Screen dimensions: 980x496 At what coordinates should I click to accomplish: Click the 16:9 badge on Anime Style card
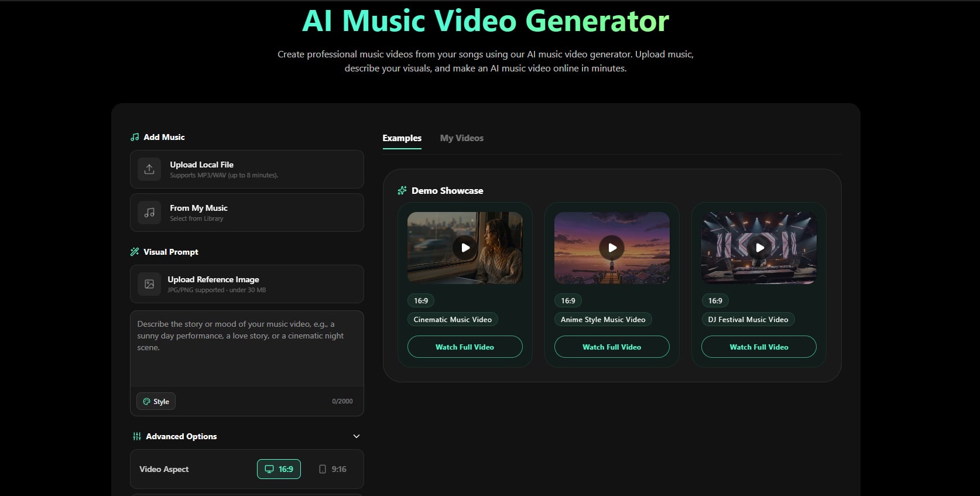click(x=568, y=300)
